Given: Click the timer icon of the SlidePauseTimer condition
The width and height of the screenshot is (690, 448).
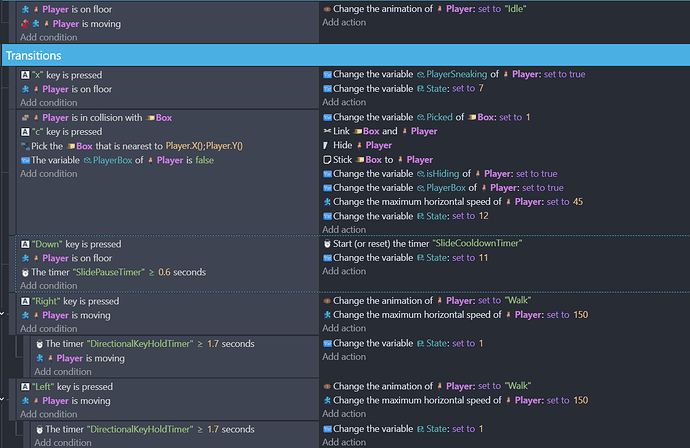Looking at the screenshot, I should pyautogui.click(x=25, y=272).
